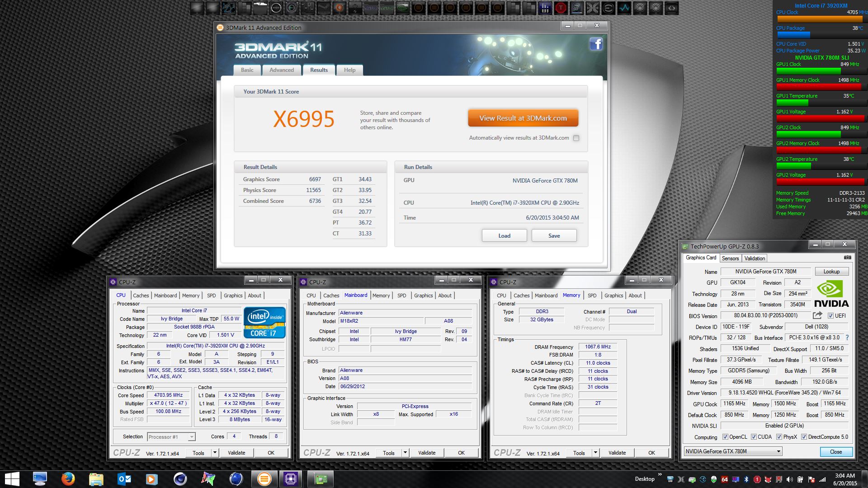
Task: Open the NVIDIA GeForce GTX 780M GPU selector dropdown
Action: (x=733, y=451)
